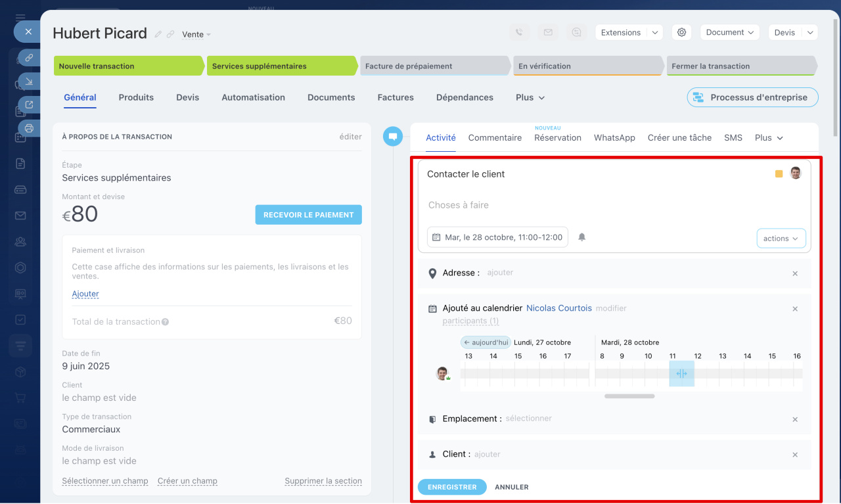841x504 pixels.
Task: Open the Commentaire tab
Action: [x=495, y=137]
